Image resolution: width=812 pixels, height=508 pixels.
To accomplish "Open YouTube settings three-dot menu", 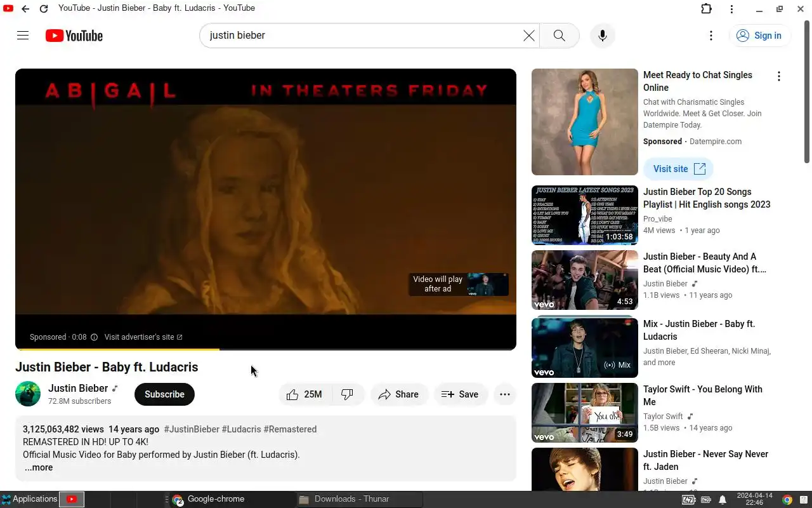I will (711, 36).
